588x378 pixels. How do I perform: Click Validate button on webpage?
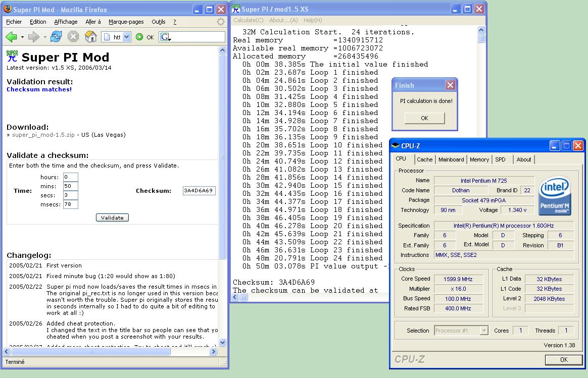(x=112, y=218)
